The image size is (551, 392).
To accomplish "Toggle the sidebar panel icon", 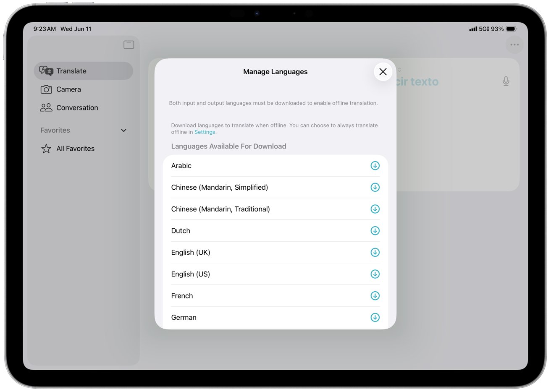I will [129, 44].
